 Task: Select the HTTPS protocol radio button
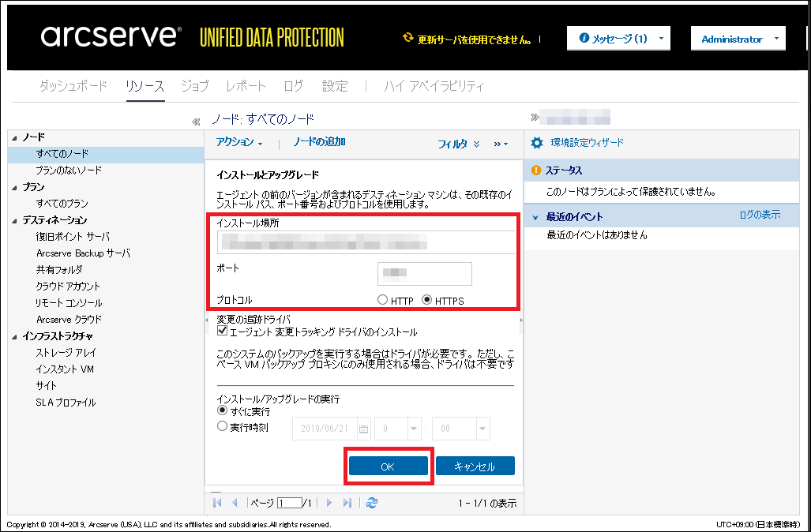(426, 300)
